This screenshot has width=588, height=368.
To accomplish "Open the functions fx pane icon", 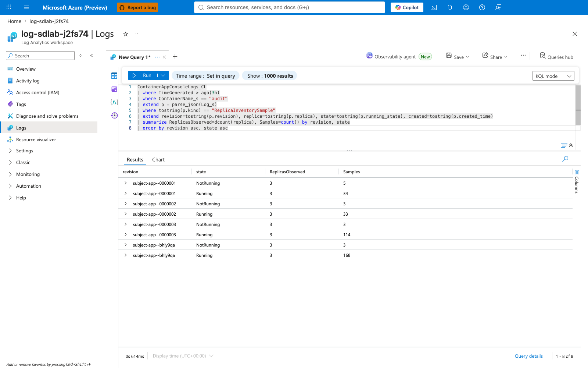I will (114, 102).
